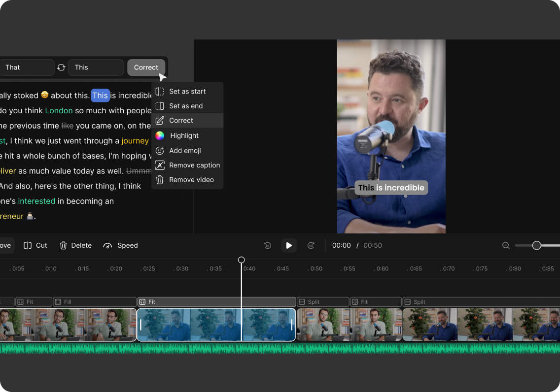Click the Cut button
The height and width of the screenshot is (392, 560).
35,245
